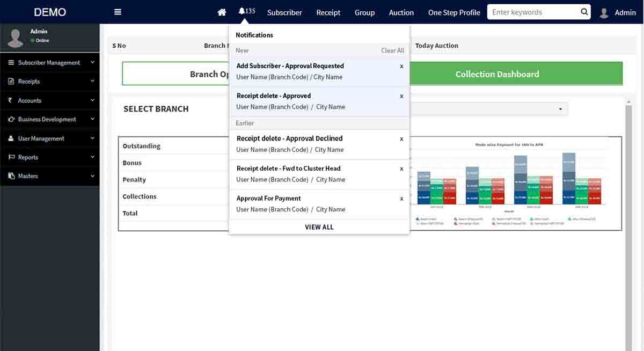Click the notification count 135 badge
The height and width of the screenshot is (351, 644).
[x=251, y=11]
